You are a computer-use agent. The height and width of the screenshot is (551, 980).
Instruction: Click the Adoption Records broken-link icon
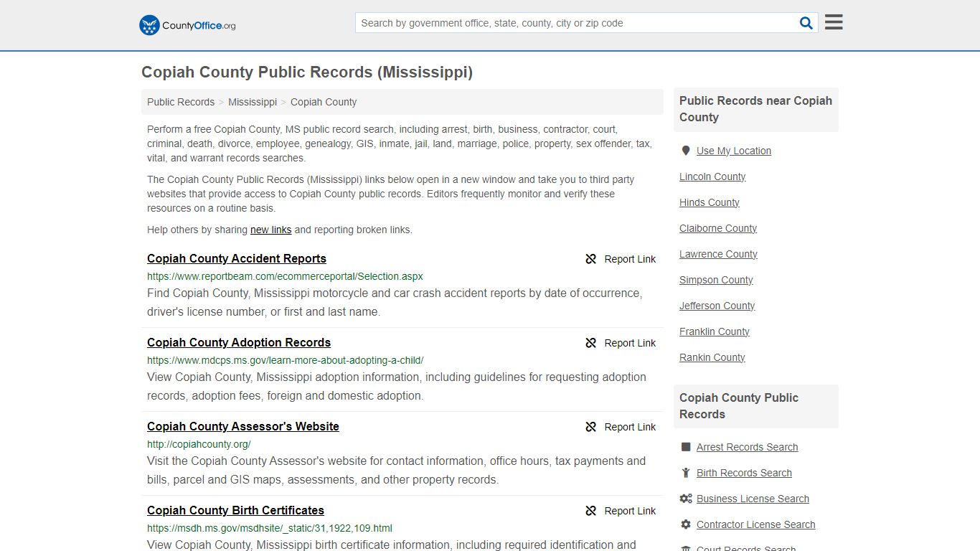[590, 343]
